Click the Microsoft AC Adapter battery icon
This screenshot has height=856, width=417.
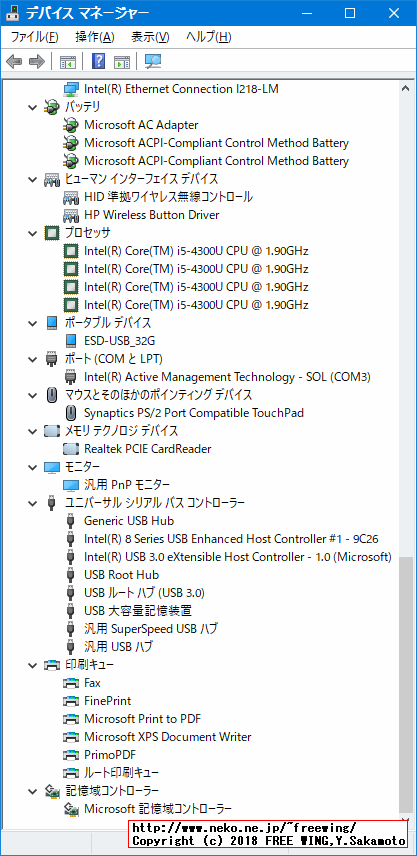[71, 125]
